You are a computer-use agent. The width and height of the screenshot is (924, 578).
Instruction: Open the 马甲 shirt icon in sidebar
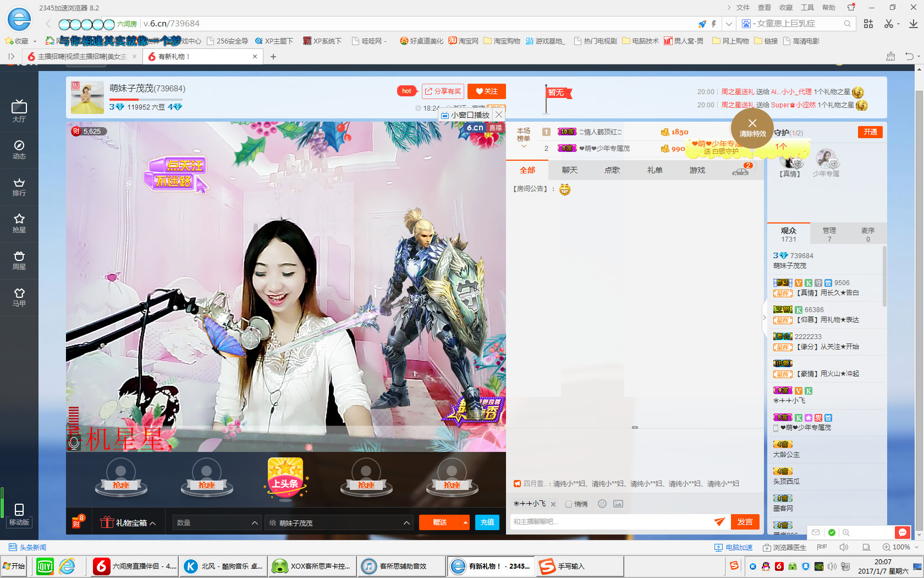[19, 297]
